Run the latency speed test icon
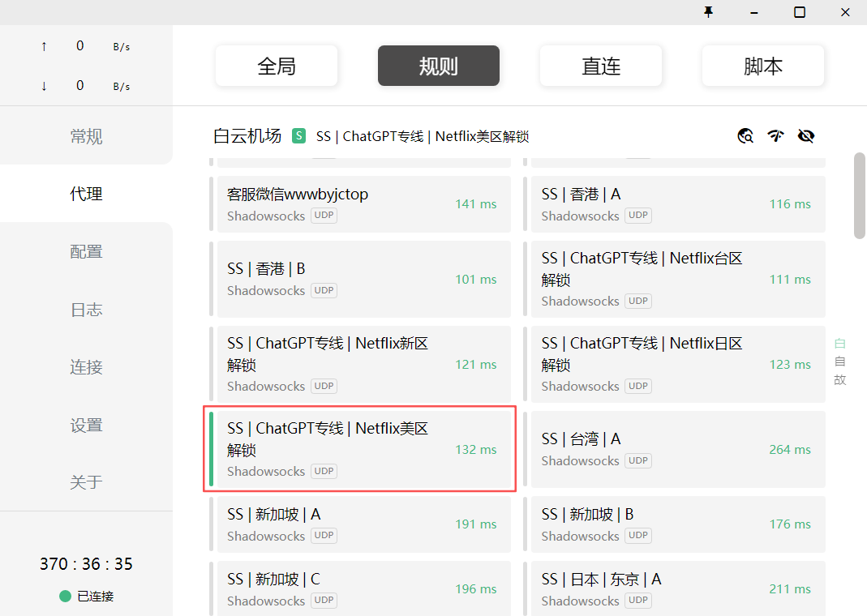The width and height of the screenshot is (867, 616). click(x=776, y=136)
